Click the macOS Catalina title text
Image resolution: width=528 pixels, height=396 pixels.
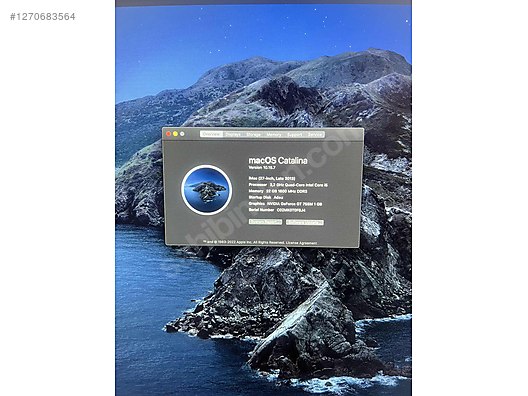click(x=278, y=161)
